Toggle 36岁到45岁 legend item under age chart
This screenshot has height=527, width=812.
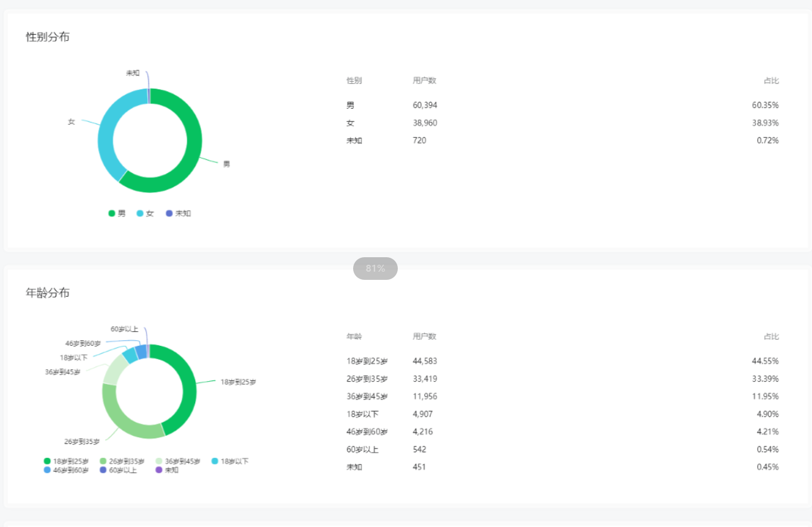(x=178, y=462)
